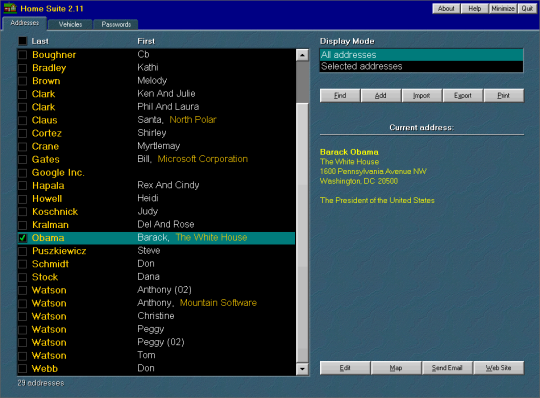Select the Puszkiewicz Steve row

[x=156, y=251]
